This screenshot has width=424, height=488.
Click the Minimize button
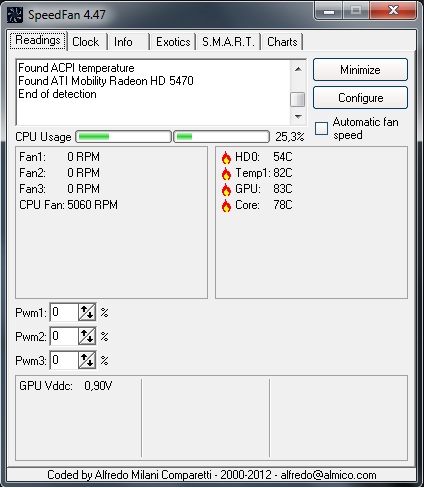point(360,70)
